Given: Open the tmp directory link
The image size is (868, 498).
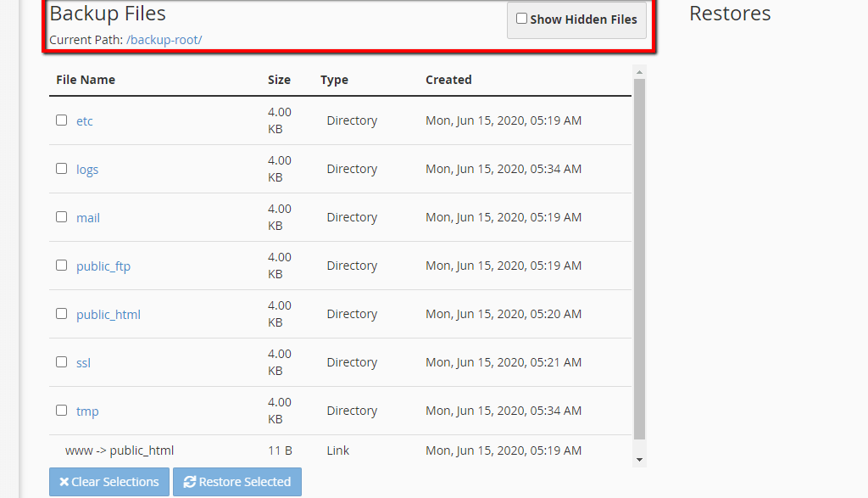Looking at the screenshot, I should point(87,411).
